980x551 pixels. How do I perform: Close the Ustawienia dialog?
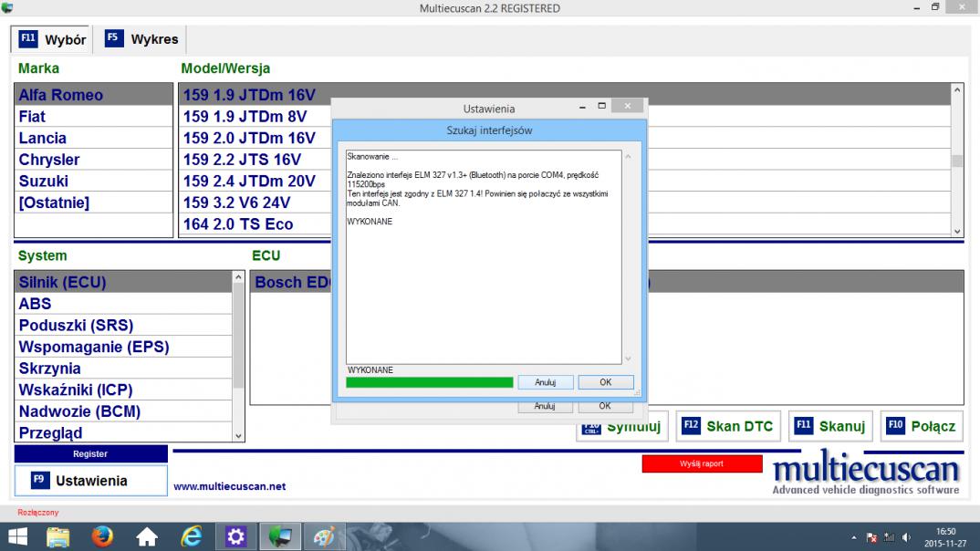coord(628,106)
